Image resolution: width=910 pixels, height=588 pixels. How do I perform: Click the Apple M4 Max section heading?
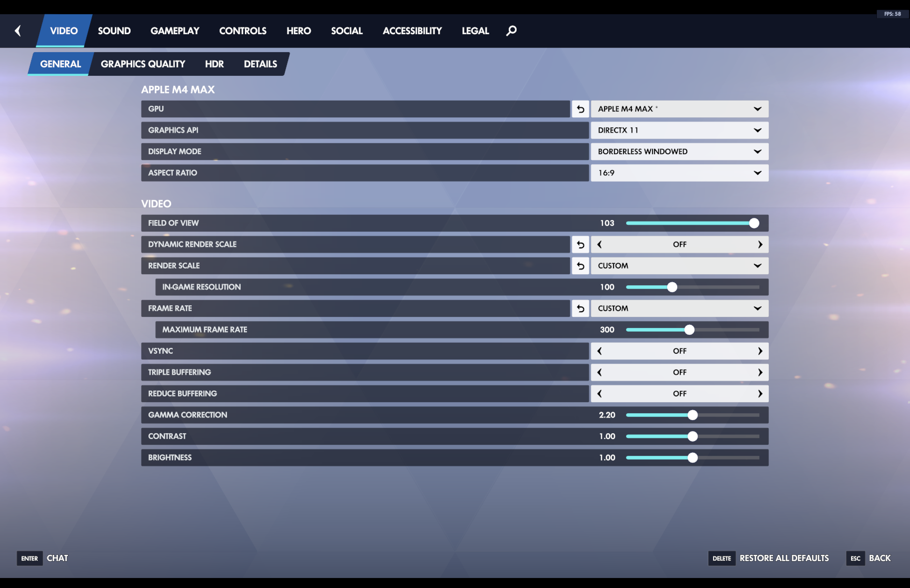[x=178, y=90]
